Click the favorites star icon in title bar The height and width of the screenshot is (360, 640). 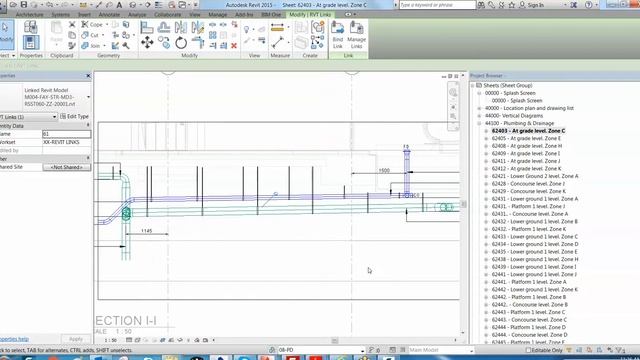click(x=511, y=5)
